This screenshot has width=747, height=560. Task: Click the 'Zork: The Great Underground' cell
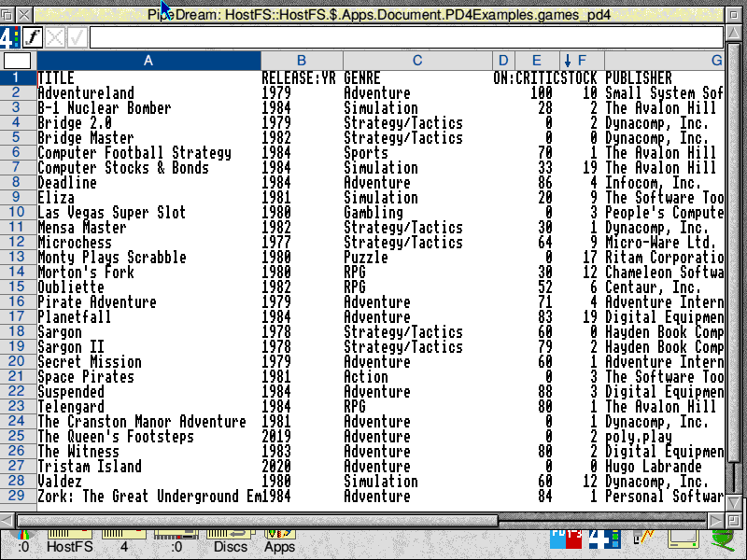(x=149, y=497)
